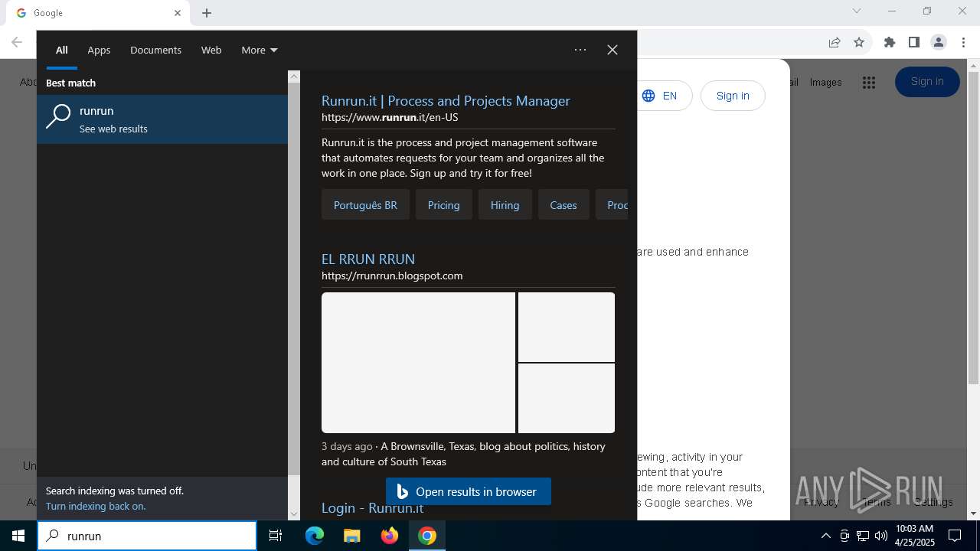Switch to Apps search tab
This screenshot has width=980, height=551.
(x=99, y=50)
